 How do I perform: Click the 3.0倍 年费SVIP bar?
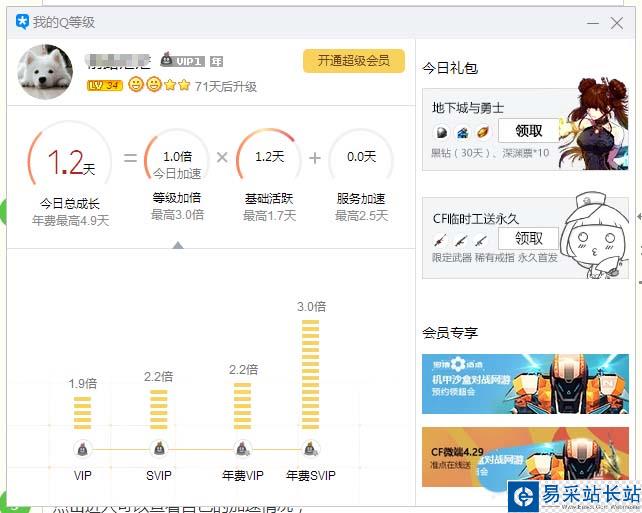click(310, 375)
